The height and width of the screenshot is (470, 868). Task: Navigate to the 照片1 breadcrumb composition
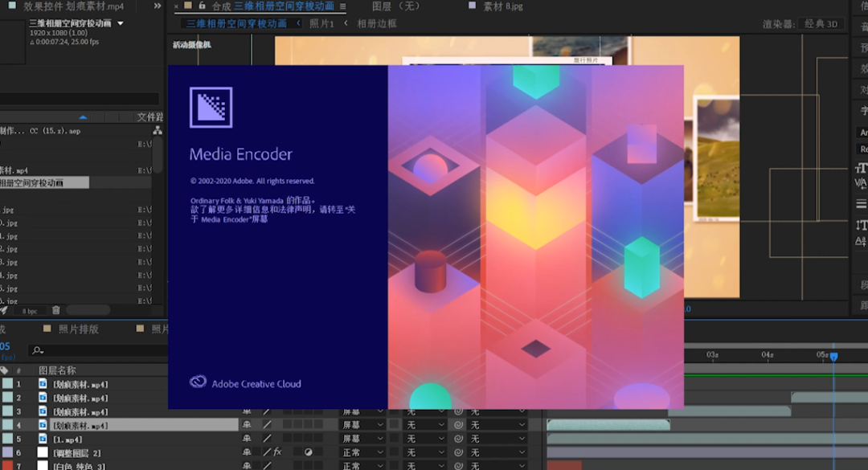[x=321, y=23]
